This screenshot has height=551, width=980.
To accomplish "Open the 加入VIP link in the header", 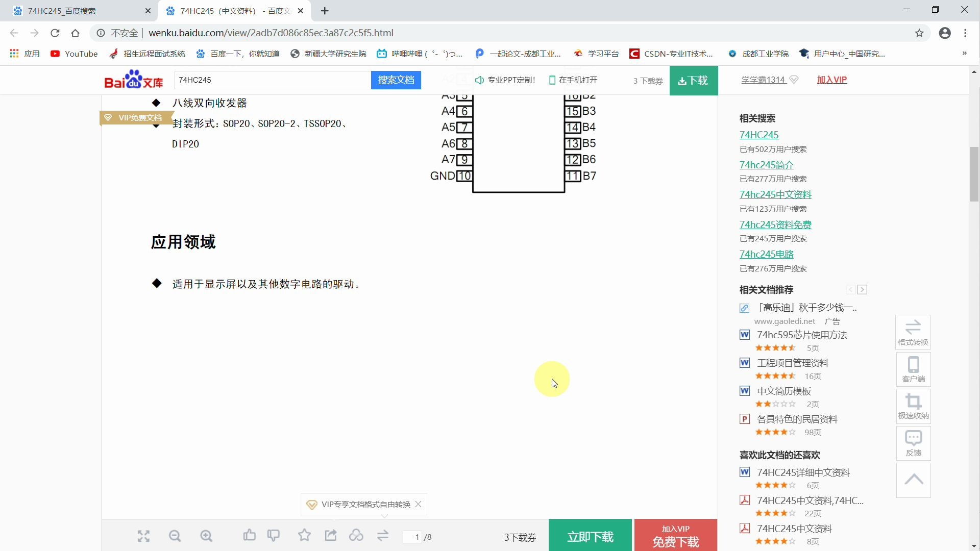I will point(832,80).
